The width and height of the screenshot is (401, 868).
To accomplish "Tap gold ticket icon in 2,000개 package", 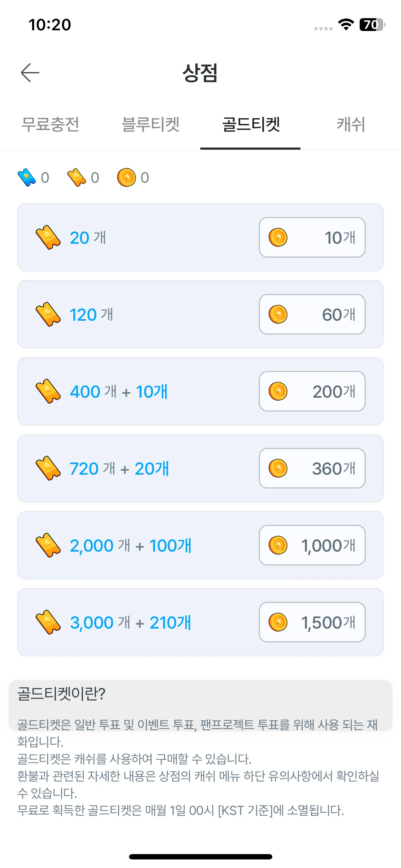I will pos(48,545).
